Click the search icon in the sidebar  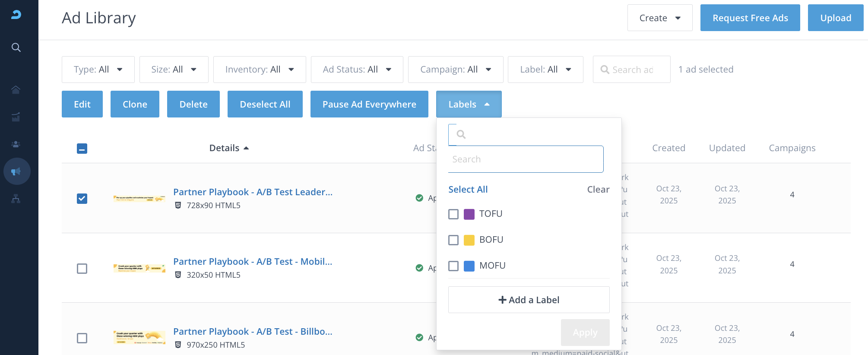click(16, 48)
